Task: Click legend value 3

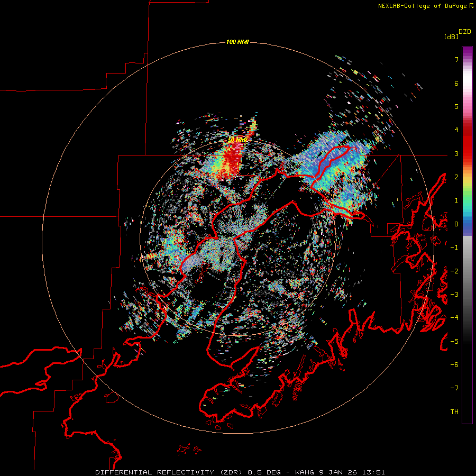Action: [x=456, y=153]
